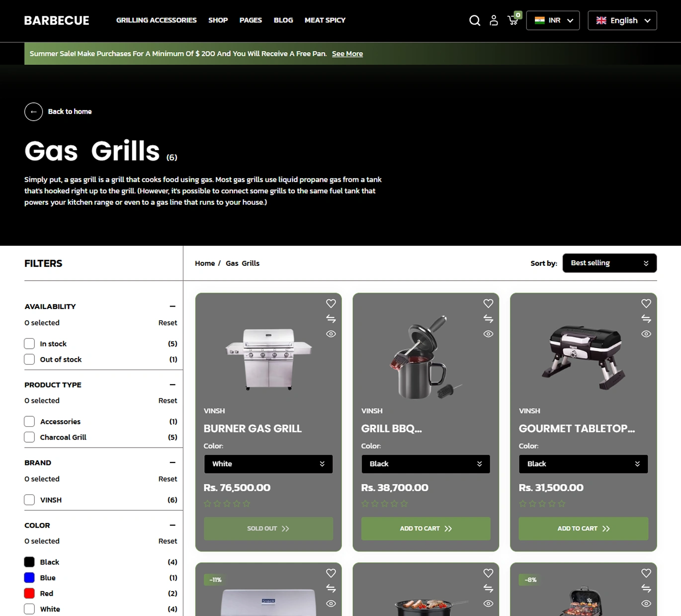Reset the Color filter

pos(168,541)
